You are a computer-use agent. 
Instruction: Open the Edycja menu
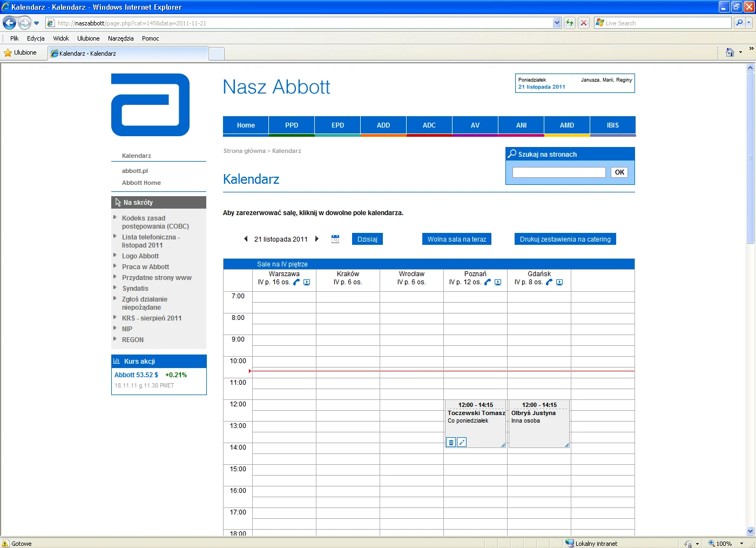pyautogui.click(x=36, y=38)
